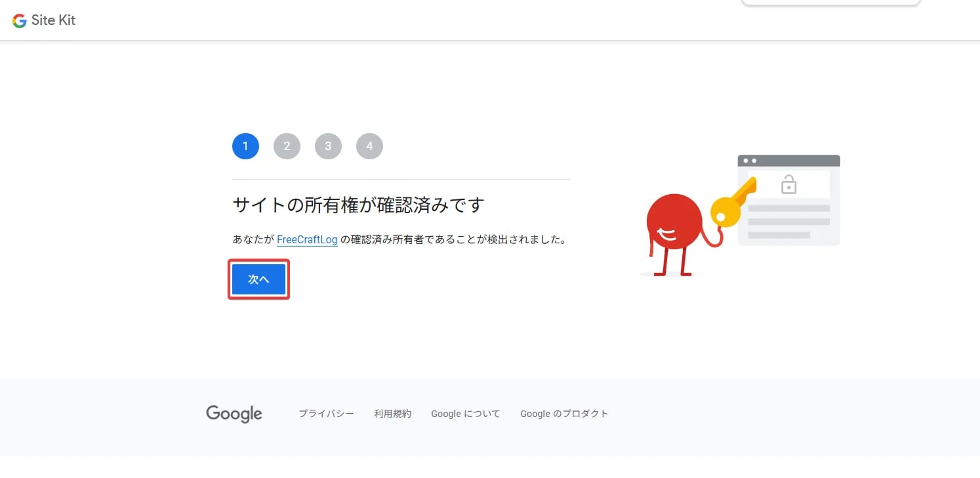Click the Site Kit logo text
The width and height of the screenshot is (980, 478).
[x=54, y=20]
